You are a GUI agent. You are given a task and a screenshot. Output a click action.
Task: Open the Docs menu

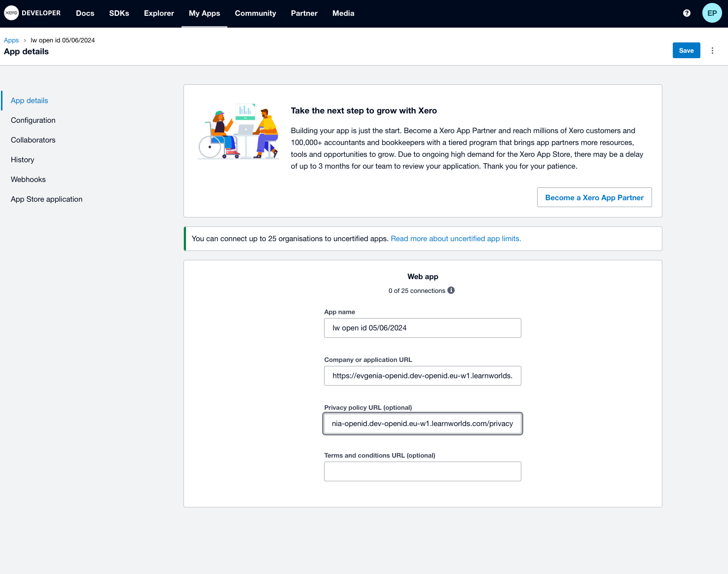coord(85,13)
